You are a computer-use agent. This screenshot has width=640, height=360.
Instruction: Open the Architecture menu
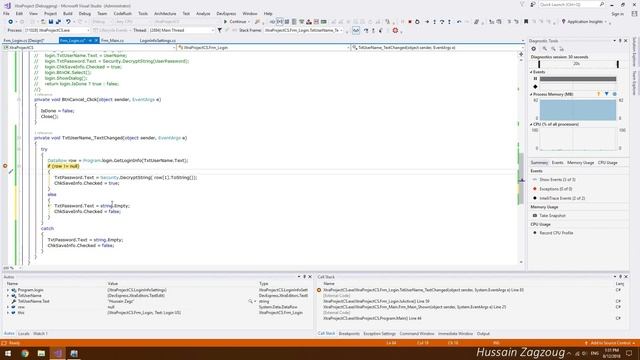pyautogui.click(x=165, y=14)
